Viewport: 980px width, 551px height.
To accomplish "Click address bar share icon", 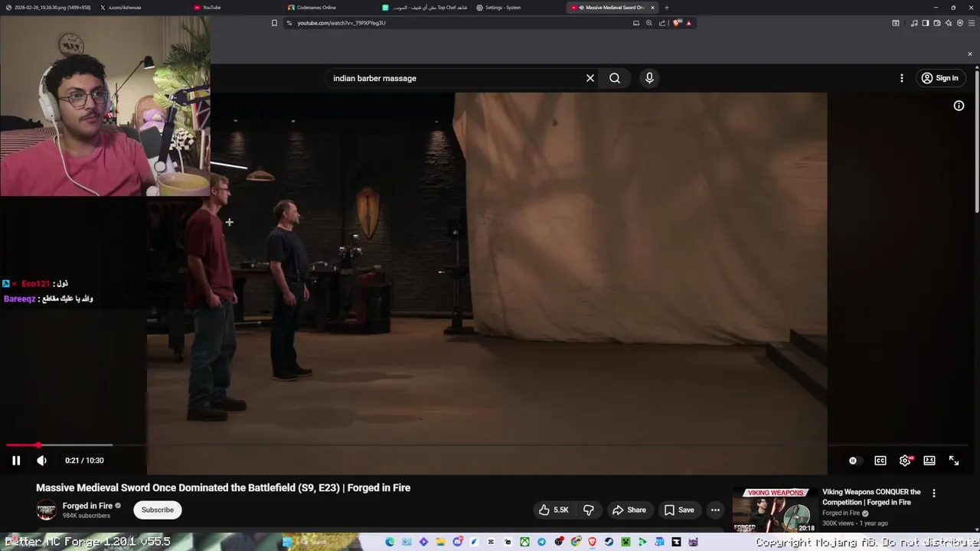I will pos(662,23).
